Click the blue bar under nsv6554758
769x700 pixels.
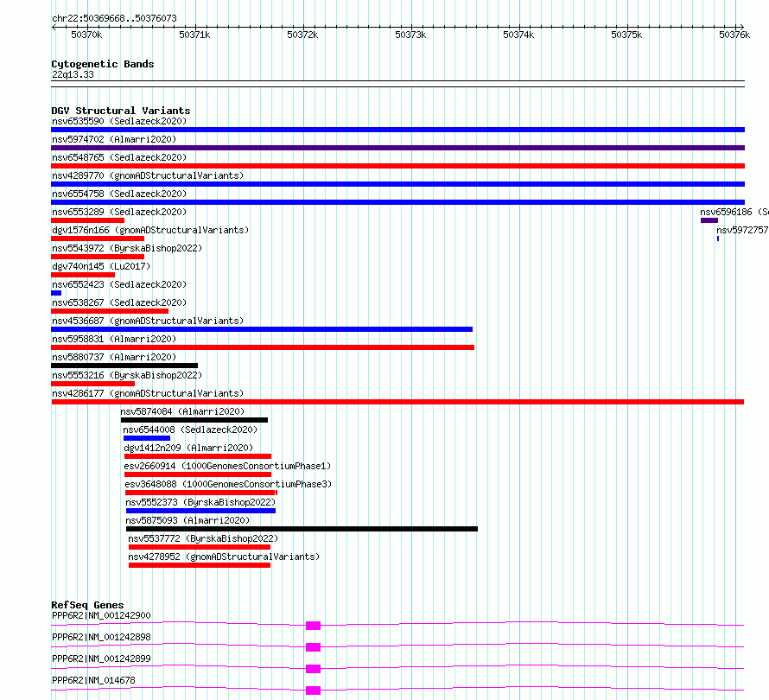[397, 202]
